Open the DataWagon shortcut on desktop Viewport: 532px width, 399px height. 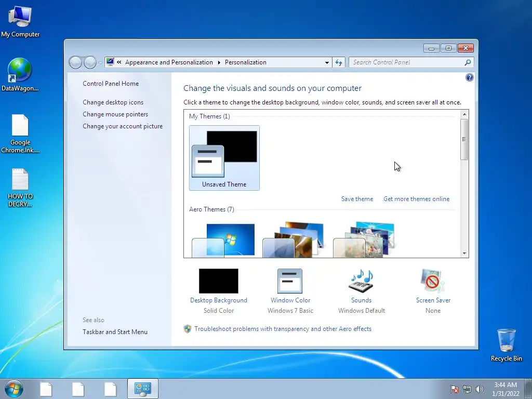point(20,75)
